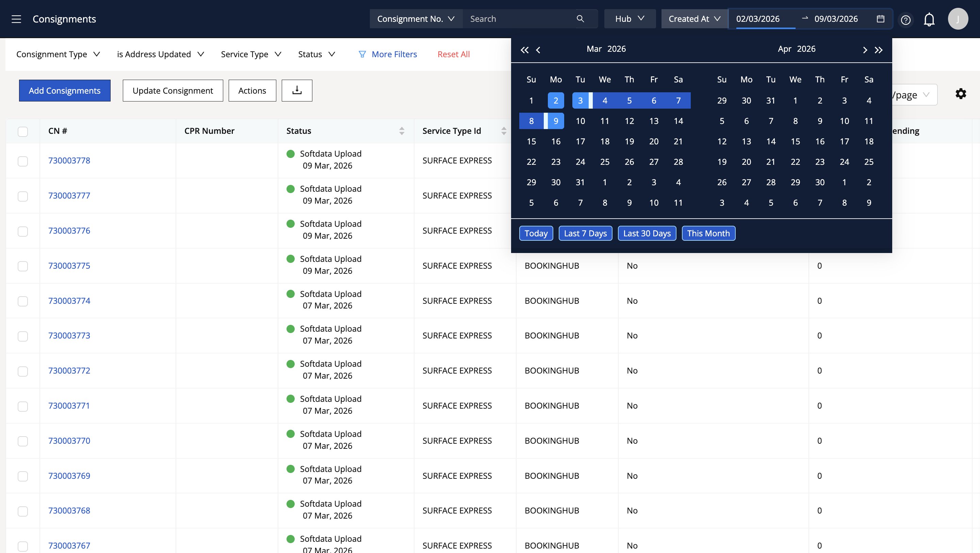Open the help question mark icon
Screen dimensions: 980x553
(905, 19)
